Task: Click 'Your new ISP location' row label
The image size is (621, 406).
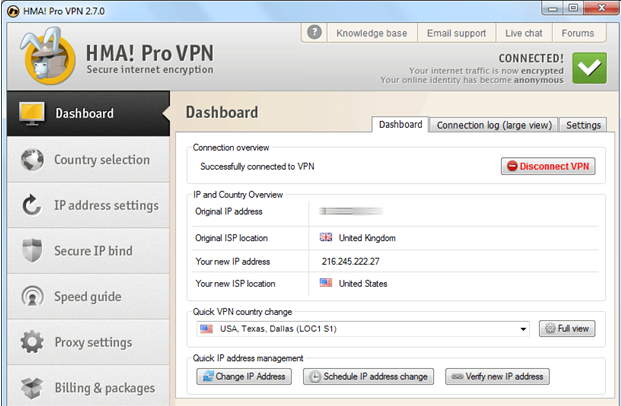Action: pyautogui.click(x=235, y=284)
